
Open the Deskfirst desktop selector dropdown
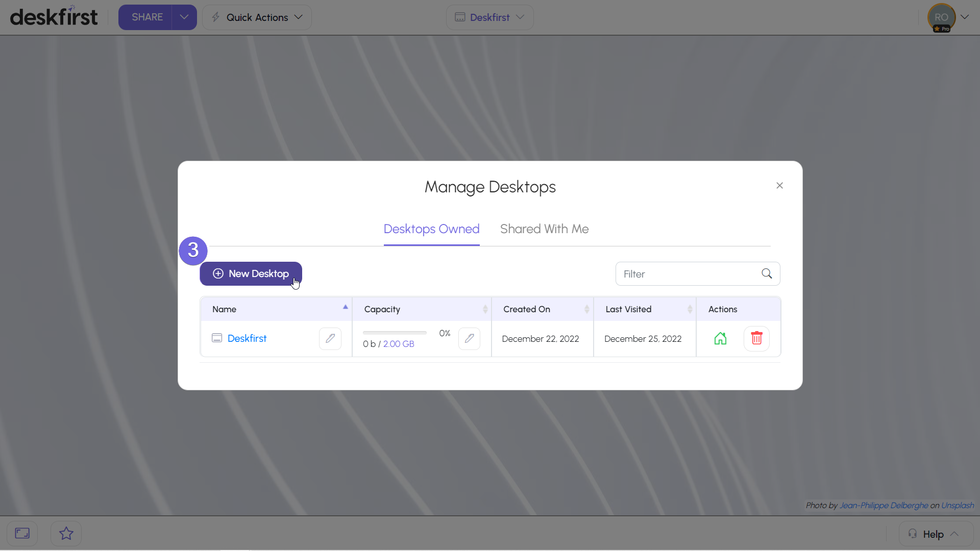489,17
